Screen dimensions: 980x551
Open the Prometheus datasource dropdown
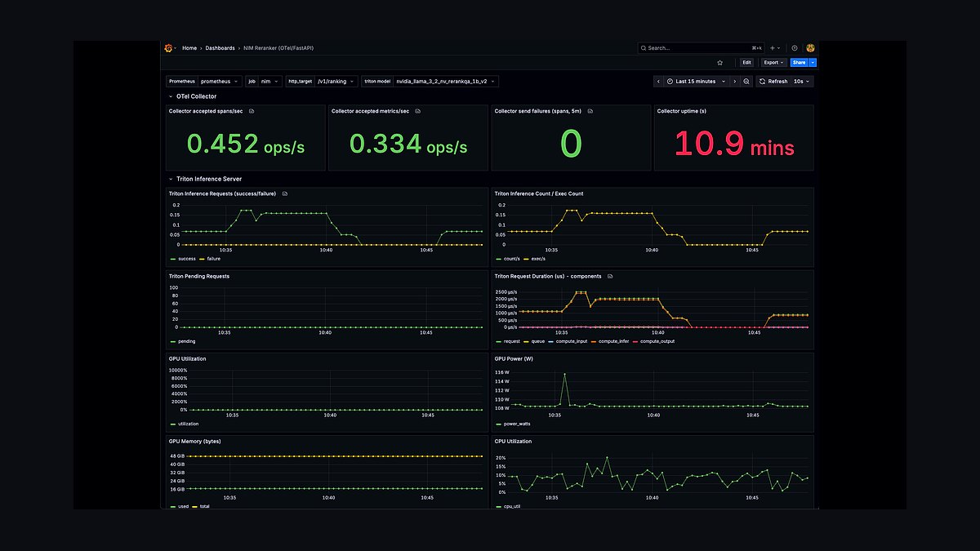[220, 82]
